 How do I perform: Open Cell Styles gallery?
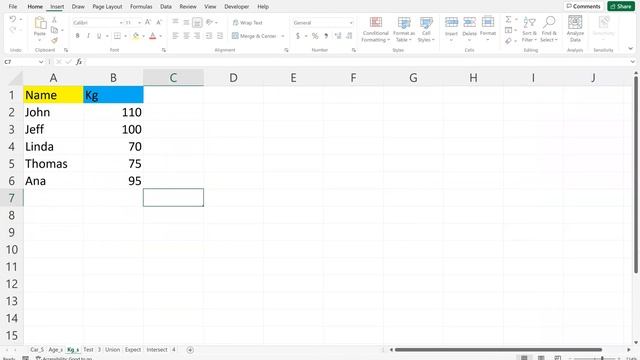(x=426, y=29)
